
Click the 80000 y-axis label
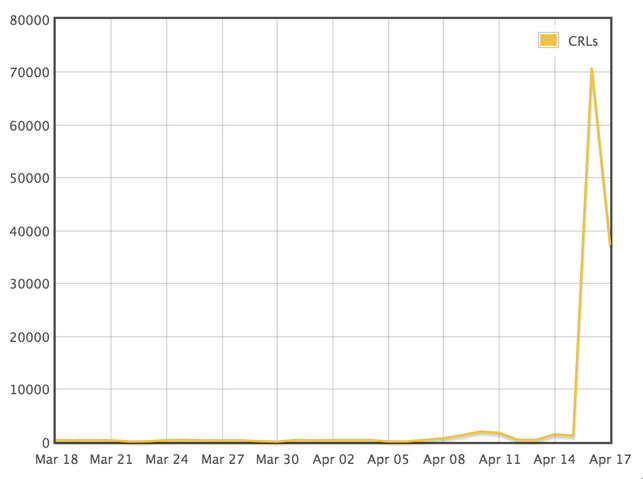24,20
